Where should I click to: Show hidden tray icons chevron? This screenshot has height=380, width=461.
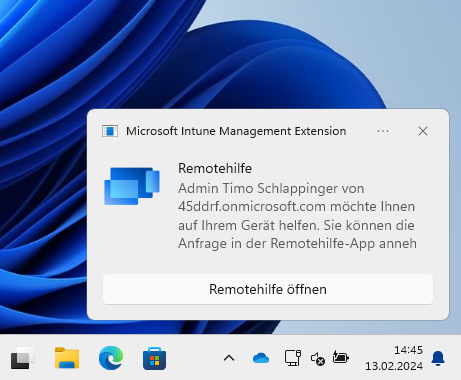pyautogui.click(x=229, y=358)
